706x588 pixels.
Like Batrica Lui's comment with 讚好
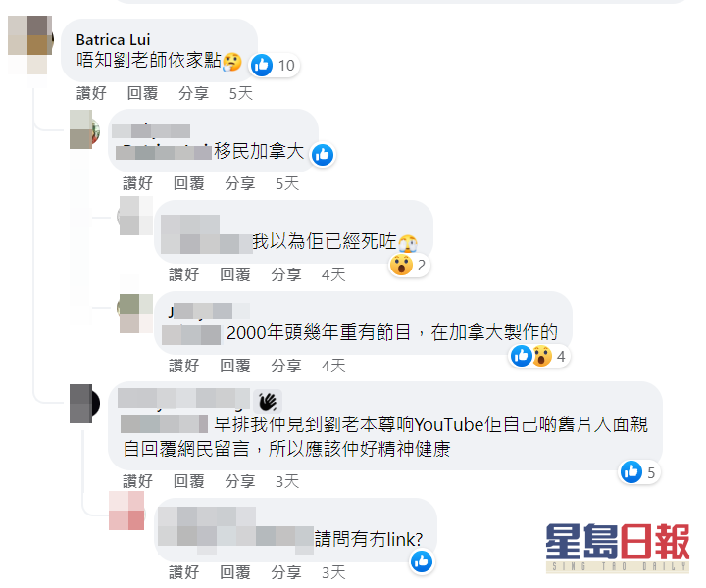tap(91, 93)
